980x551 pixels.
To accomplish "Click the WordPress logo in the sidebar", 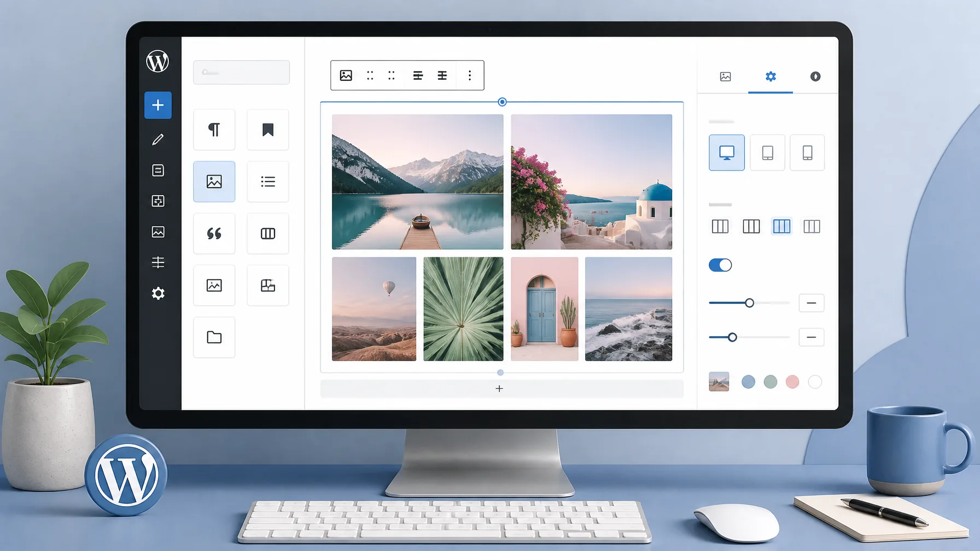I will [157, 61].
